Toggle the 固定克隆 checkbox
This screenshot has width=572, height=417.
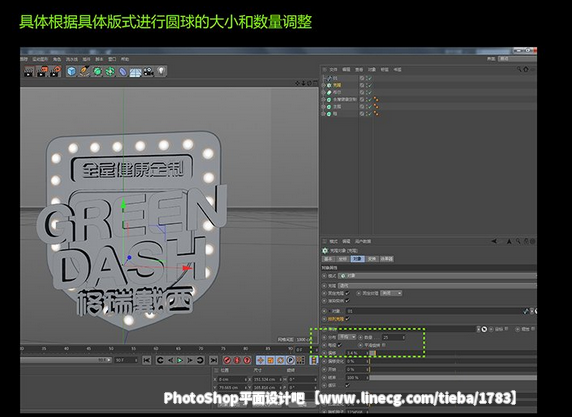click(347, 293)
